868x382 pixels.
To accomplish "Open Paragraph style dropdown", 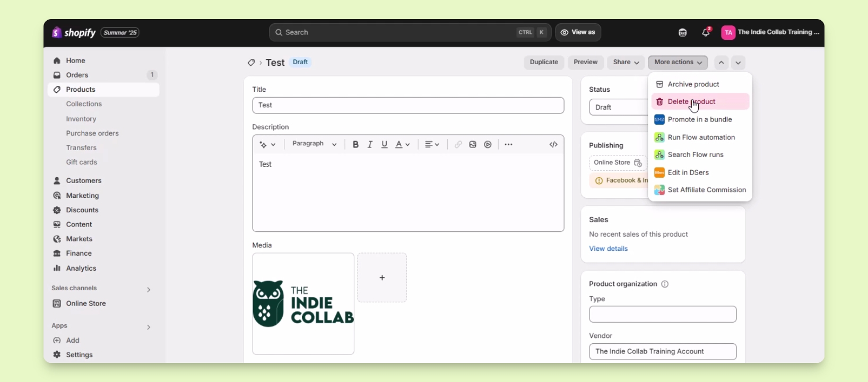I will coord(315,144).
